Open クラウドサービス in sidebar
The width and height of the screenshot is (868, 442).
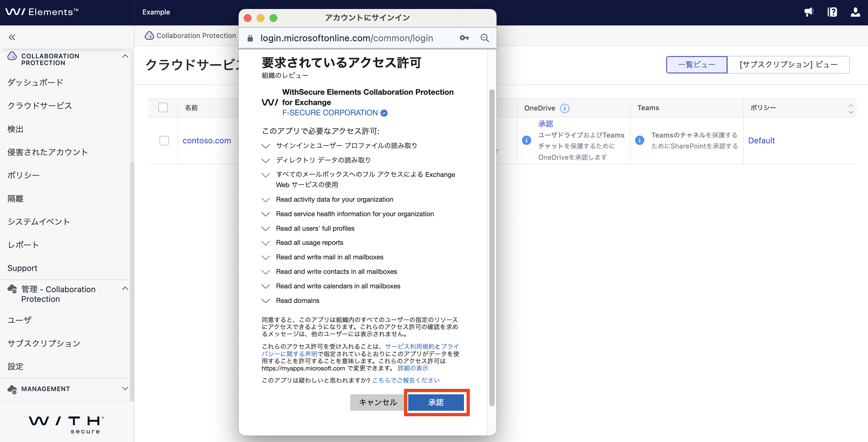pyautogui.click(x=40, y=106)
